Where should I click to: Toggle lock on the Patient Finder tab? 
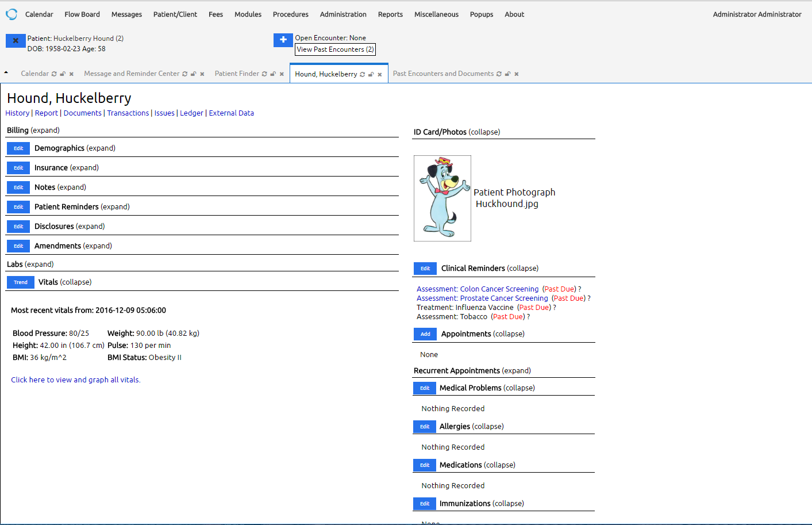click(x=273, y=74)
